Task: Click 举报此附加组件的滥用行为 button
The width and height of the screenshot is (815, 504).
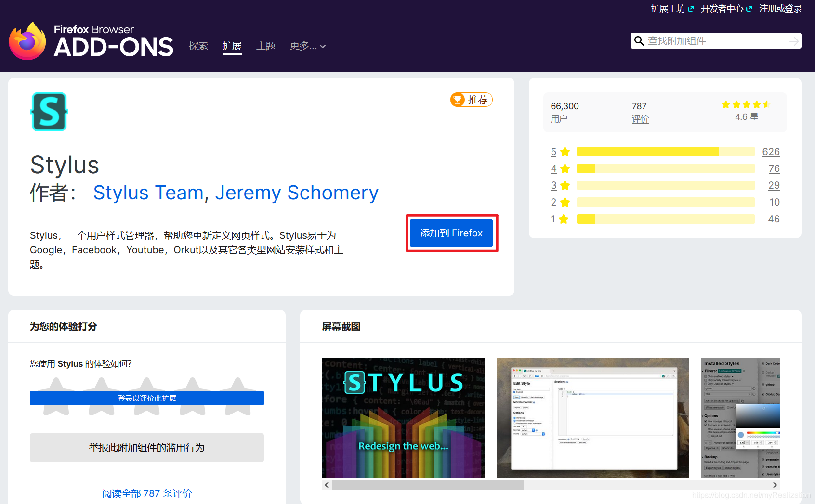Action: 147,448
